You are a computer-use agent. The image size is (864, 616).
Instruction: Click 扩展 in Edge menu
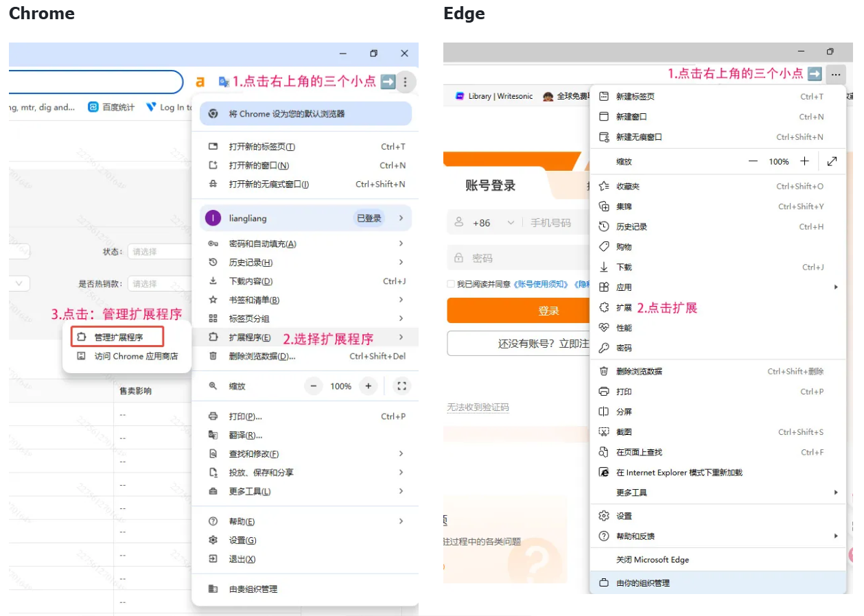(x=718, y=307)
